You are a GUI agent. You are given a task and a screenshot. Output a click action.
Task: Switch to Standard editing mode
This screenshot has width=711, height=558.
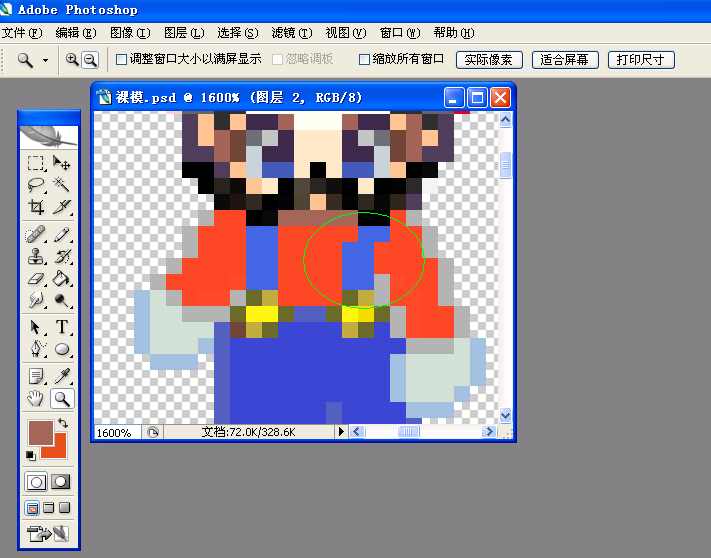pos(36,482)
